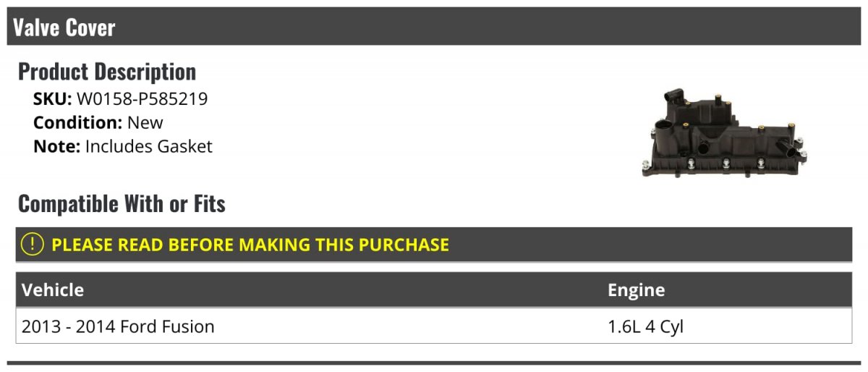Select the 2013 - 2014 Ford Fusion row
Screen dimensions: 868x372
click(434, 326)
